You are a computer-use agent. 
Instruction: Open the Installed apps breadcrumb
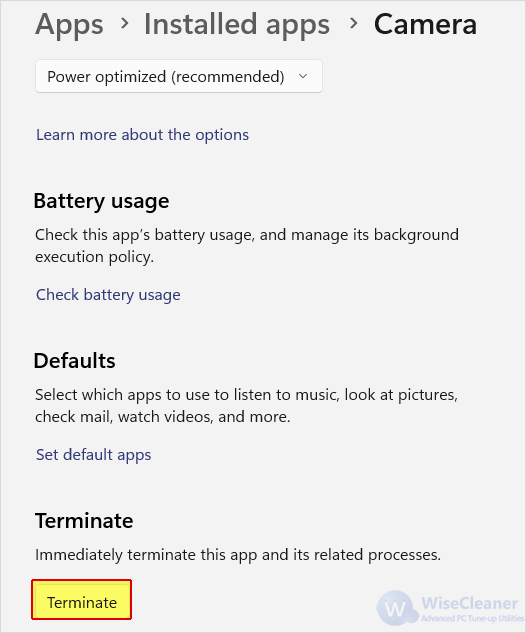[x=237, y=24]
